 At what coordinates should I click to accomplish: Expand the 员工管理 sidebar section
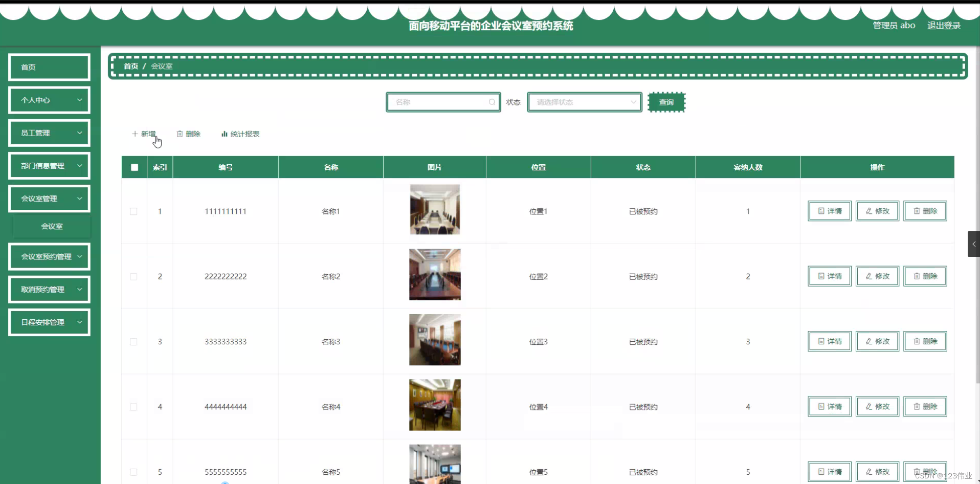49,133
